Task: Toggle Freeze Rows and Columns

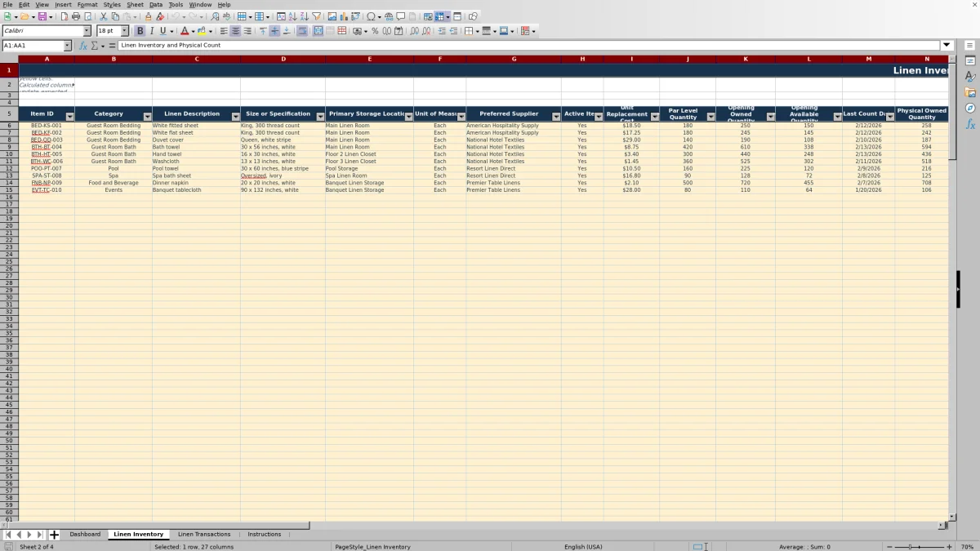Action: (439, 16)
